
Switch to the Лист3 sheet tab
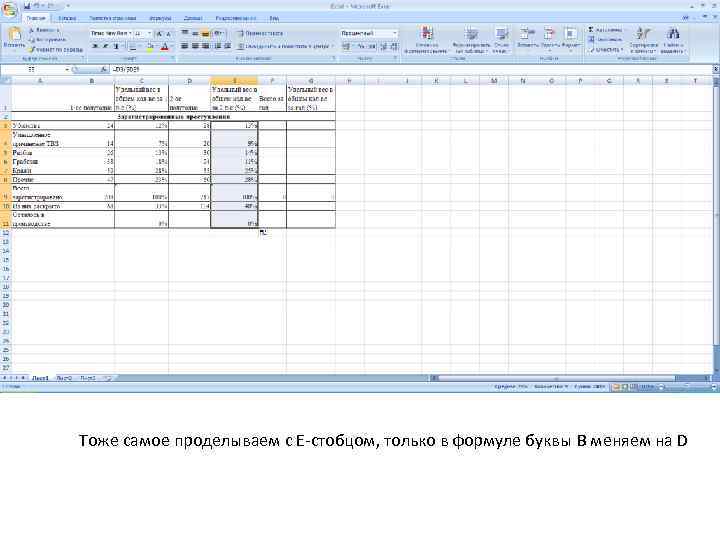[x=88, y=378]
